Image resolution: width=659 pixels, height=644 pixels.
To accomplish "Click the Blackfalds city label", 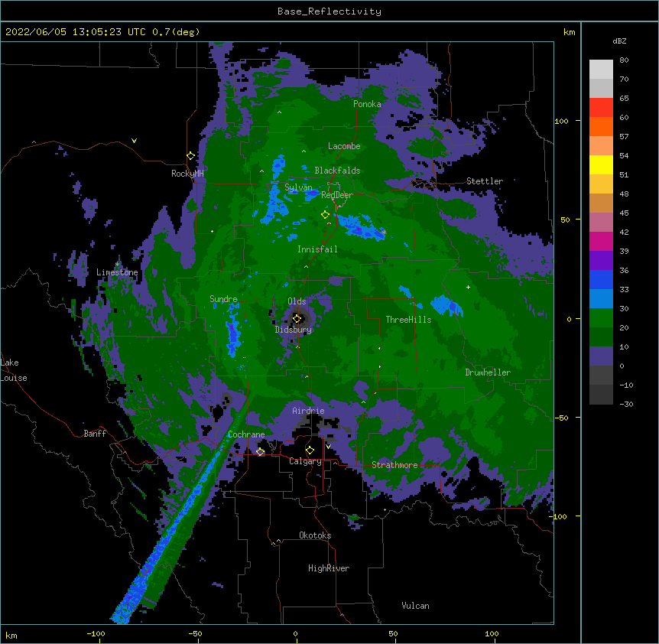I will (x=337, y=171).
